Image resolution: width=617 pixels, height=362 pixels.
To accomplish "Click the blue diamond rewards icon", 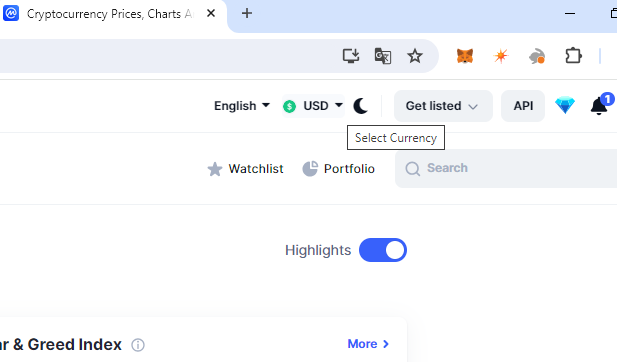I will (565, 105).
